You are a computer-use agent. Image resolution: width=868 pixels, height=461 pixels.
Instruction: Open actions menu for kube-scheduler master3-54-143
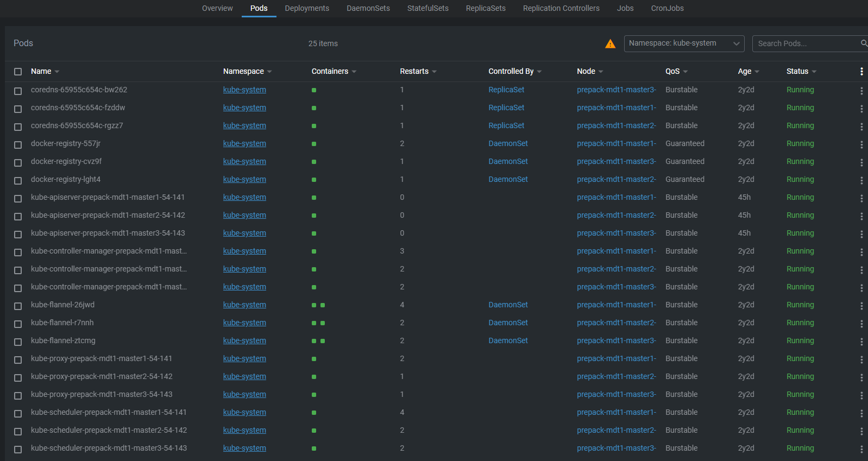pyautogui.click(x=861, y=449)
